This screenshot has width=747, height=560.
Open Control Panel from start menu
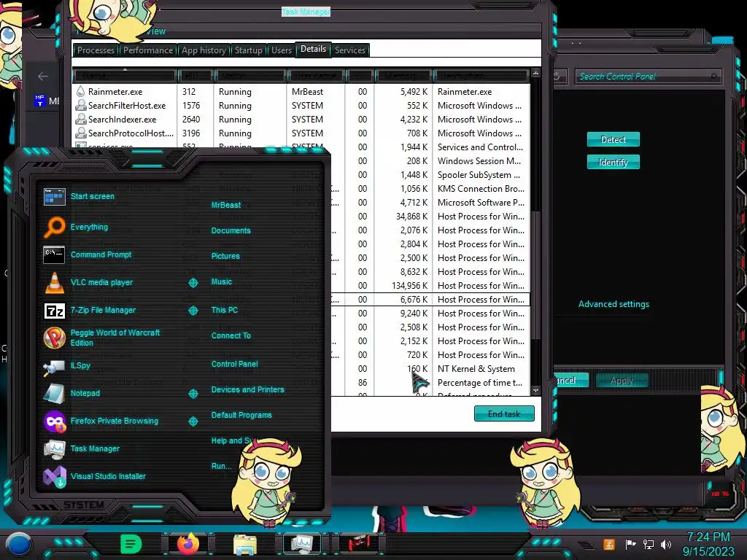(234, 364)
